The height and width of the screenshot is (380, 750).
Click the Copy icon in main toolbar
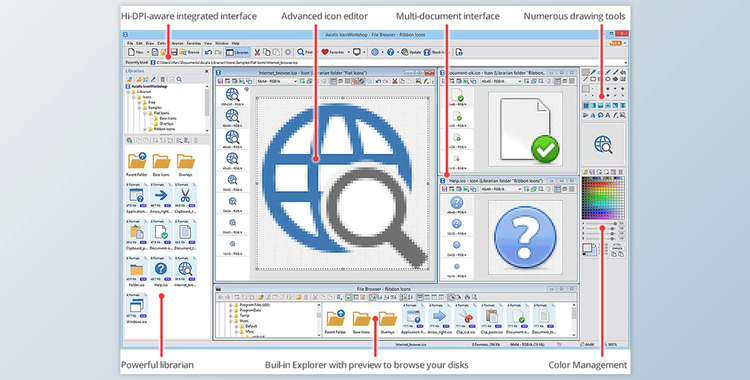click(x=266, y=52)
